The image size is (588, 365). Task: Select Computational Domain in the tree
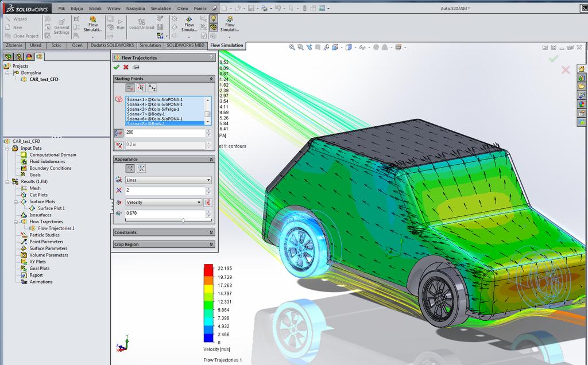point(53,155)
